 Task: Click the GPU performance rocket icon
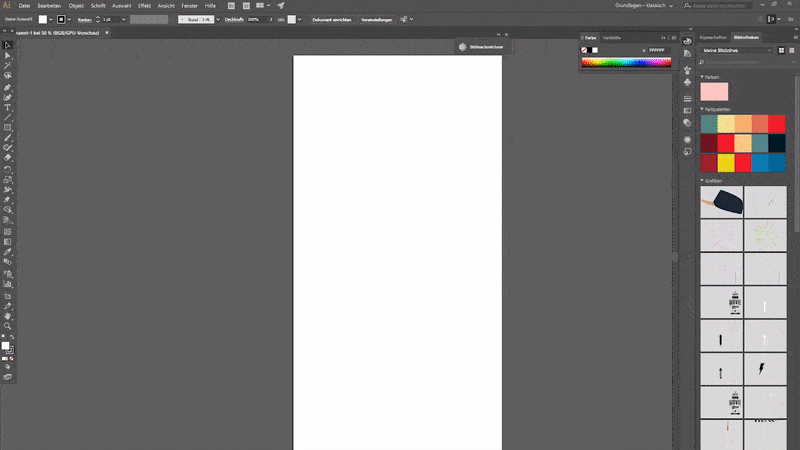(281, 6)
